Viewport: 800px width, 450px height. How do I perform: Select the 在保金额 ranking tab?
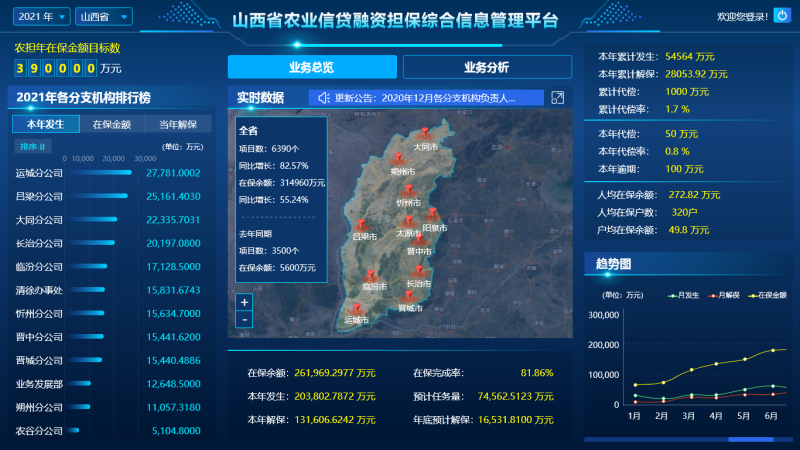(x=111, y=124)
